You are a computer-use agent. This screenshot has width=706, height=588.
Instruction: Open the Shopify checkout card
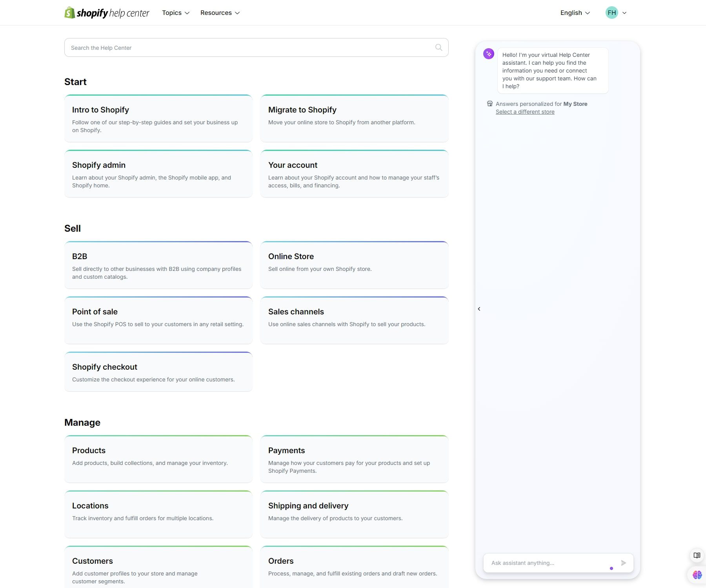pos(158,371)
